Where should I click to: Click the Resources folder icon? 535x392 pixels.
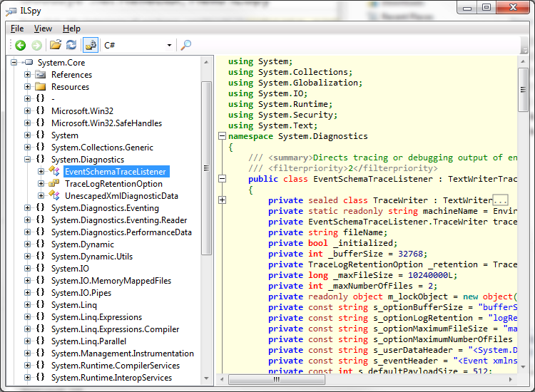coord(41,87)
